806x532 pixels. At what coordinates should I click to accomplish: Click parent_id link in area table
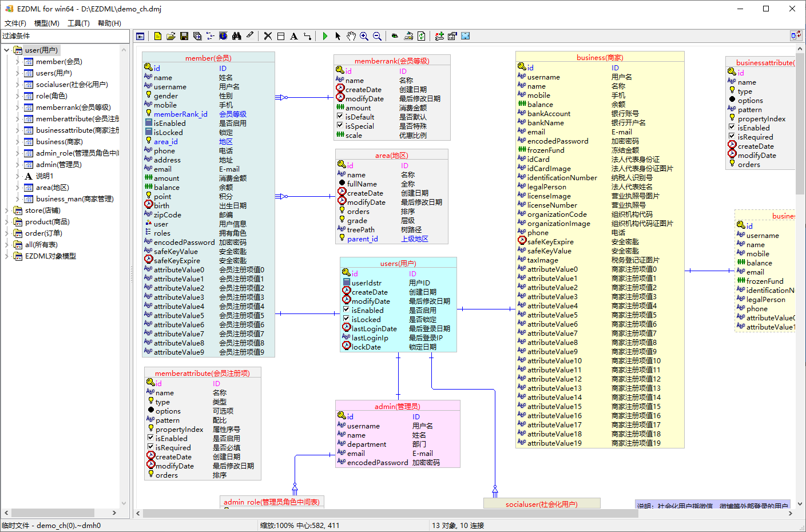[362, 239]
